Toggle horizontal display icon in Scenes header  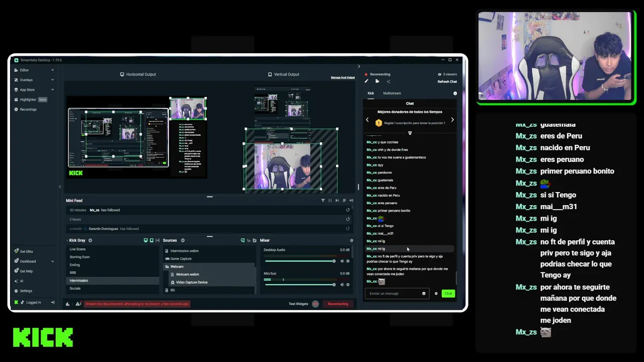[x=145, y=240]
